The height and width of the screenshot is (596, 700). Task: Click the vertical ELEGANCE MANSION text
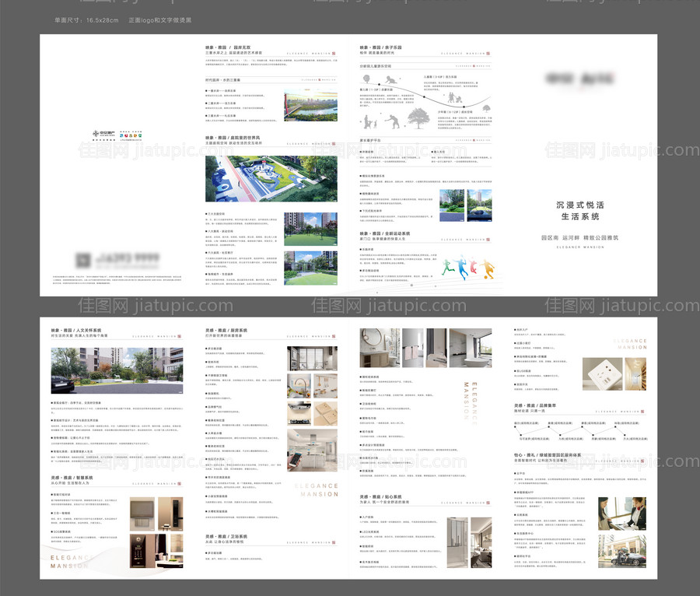471,402
